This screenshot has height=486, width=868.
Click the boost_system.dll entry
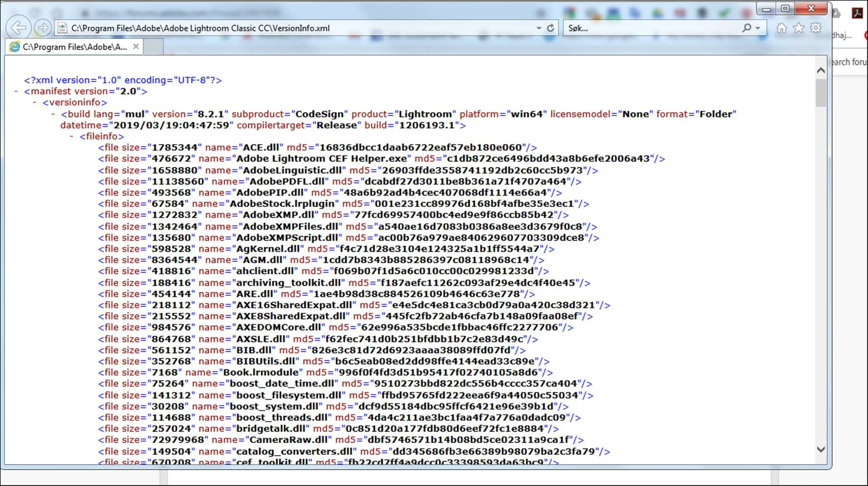pos(334,406)
